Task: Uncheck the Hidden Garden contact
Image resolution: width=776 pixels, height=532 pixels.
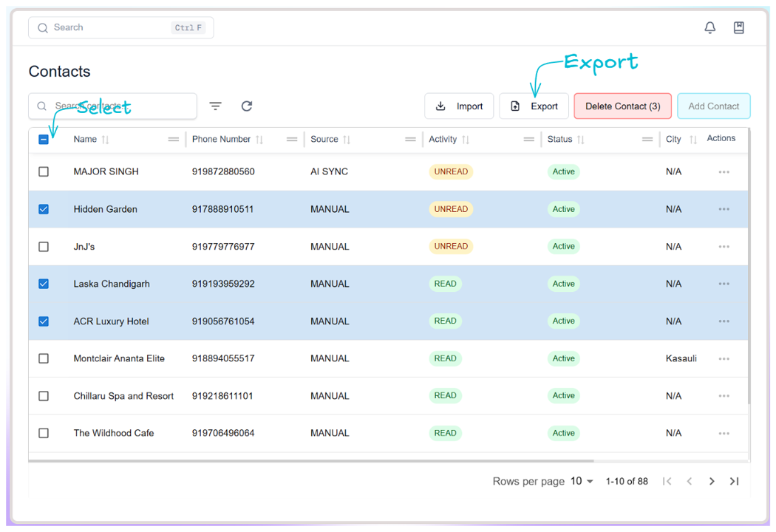Action: pyautogui.click(x=44, y=209)
